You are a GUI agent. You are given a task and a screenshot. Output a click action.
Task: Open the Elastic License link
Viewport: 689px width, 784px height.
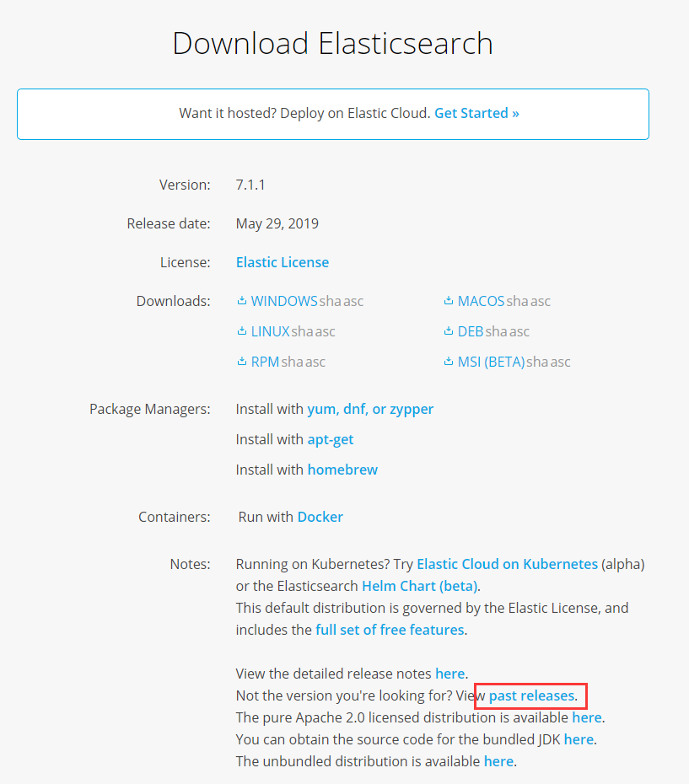tap(283, 262)
